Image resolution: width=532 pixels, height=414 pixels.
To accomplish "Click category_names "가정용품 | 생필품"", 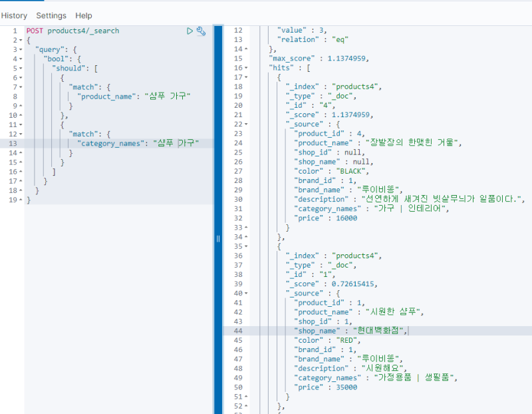I will (414, 377).
